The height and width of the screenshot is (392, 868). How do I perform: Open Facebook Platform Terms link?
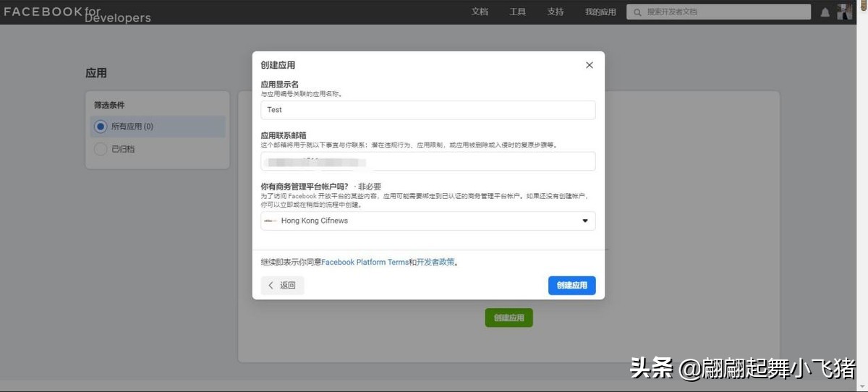click(x=365, y=263)
